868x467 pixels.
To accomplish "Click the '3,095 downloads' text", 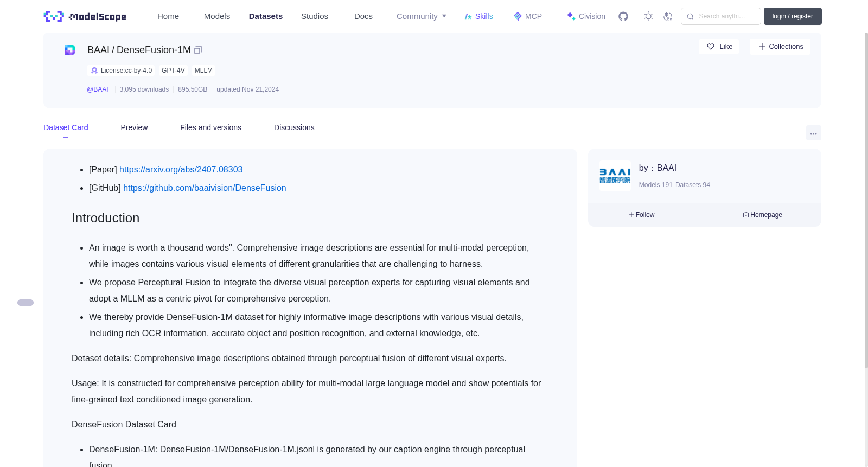I will [x=144, y=89].
